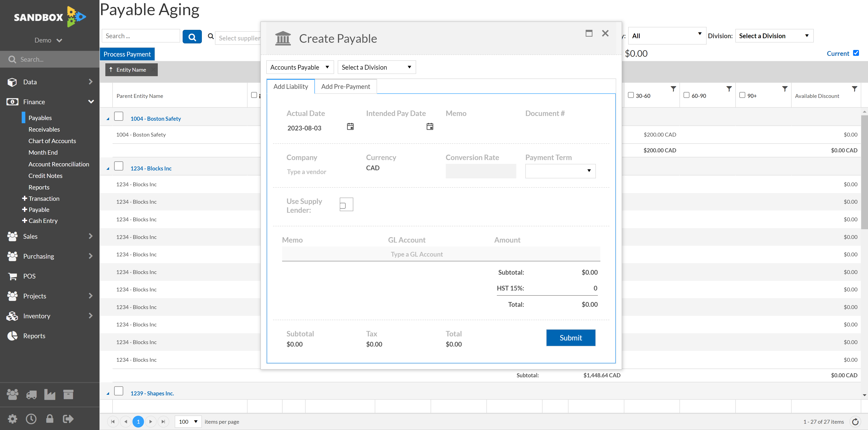The width and height of the screenshot is (868, 430).
Task: Click the Sales module icon
Action: pos(12,236)
